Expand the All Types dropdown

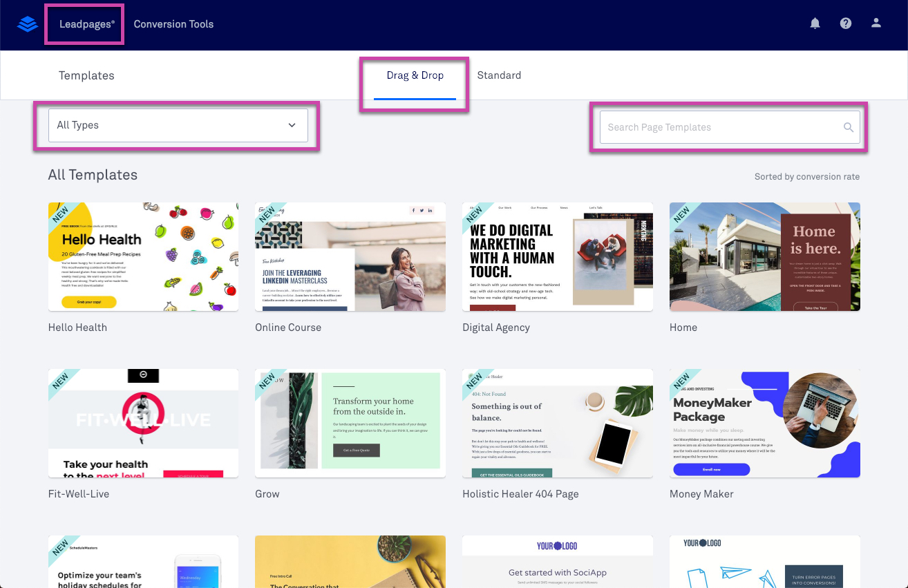pos(178,125)
